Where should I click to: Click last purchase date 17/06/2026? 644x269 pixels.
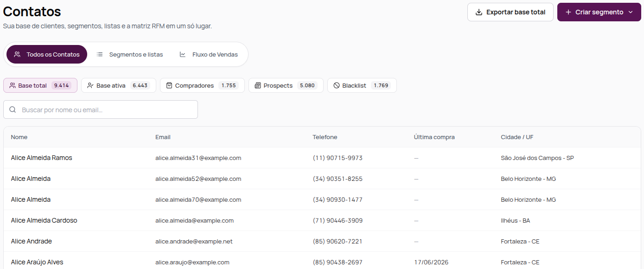pyautogui.click(x=432, y=262)
